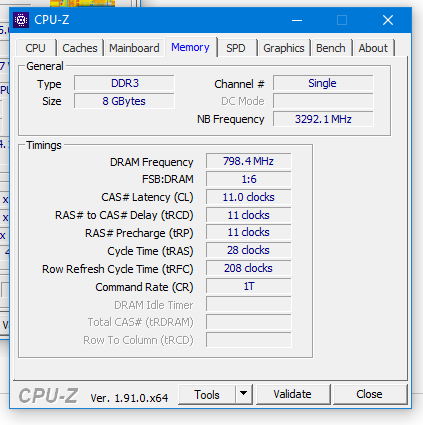Screen dimensions: 423x425
Task: Click the Row Refresh Cycle Time (tRFC) label
Action: coord(118,269)
